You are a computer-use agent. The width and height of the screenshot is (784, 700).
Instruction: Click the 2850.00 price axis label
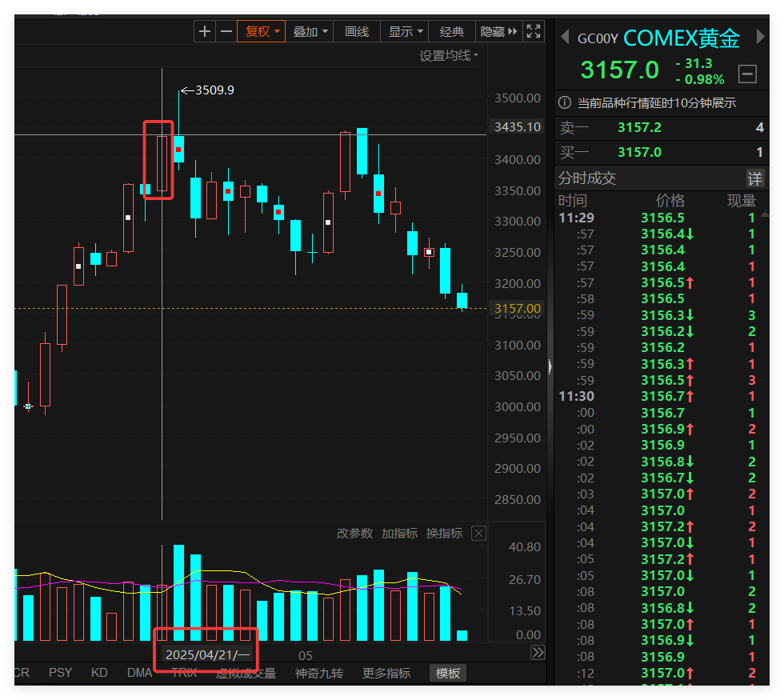coord(518,499)
